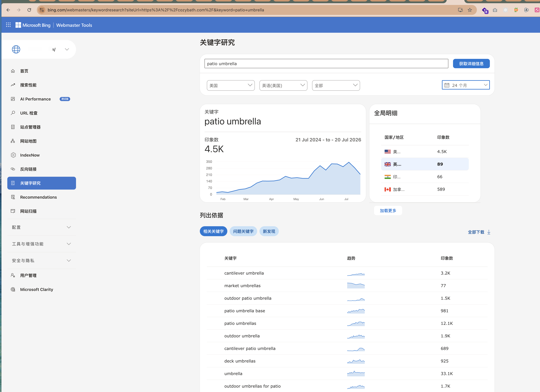Expand the 配置 section
This screenshot has height=392, width=540.
[x=42, y=227]
